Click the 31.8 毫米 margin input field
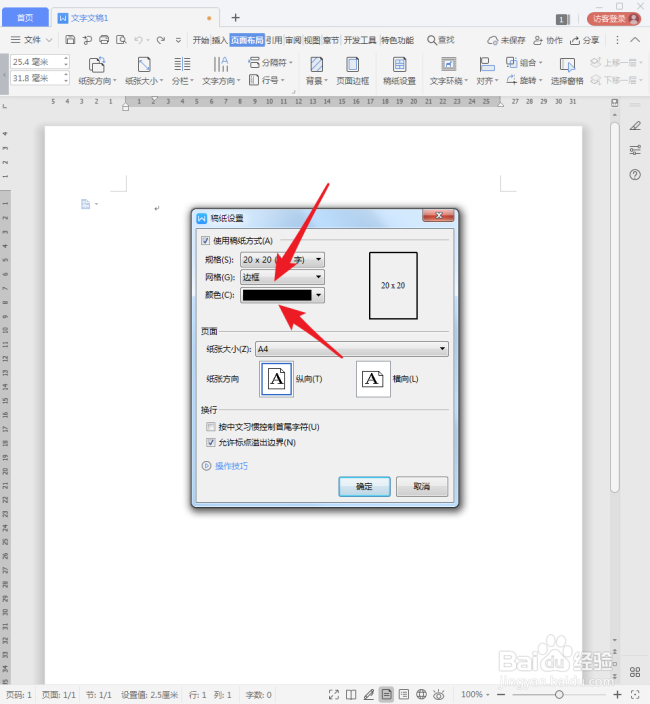The width and height of the screenshot is (650, 704). [x=40, y=78]
